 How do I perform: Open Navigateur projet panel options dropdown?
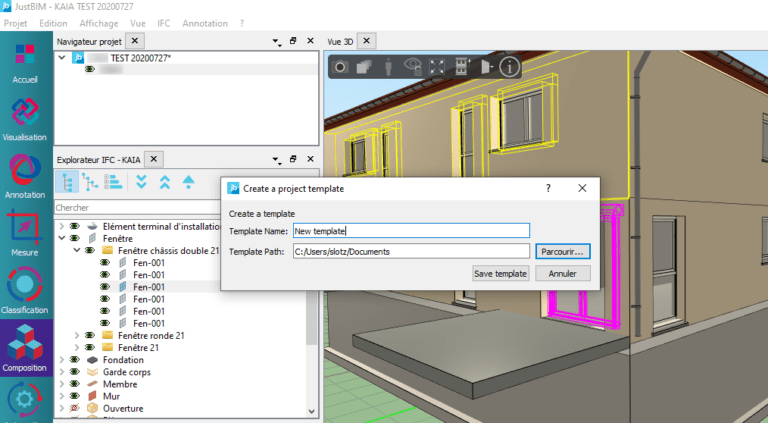[276, 42]
